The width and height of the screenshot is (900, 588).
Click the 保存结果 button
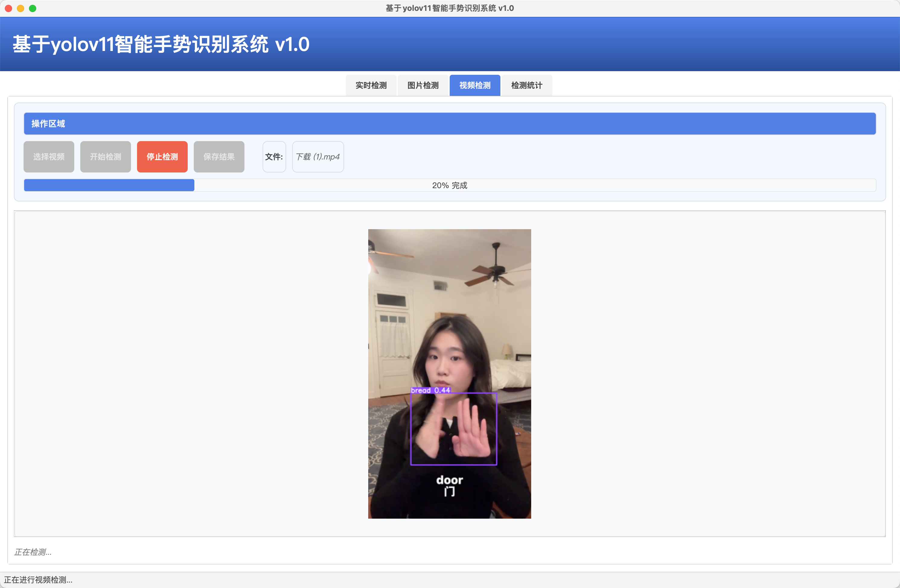(219, 157)
